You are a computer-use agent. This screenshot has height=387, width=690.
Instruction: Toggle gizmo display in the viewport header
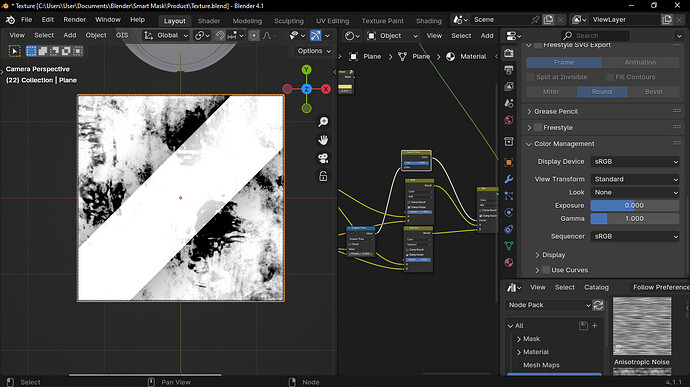(x=316, y=36)
